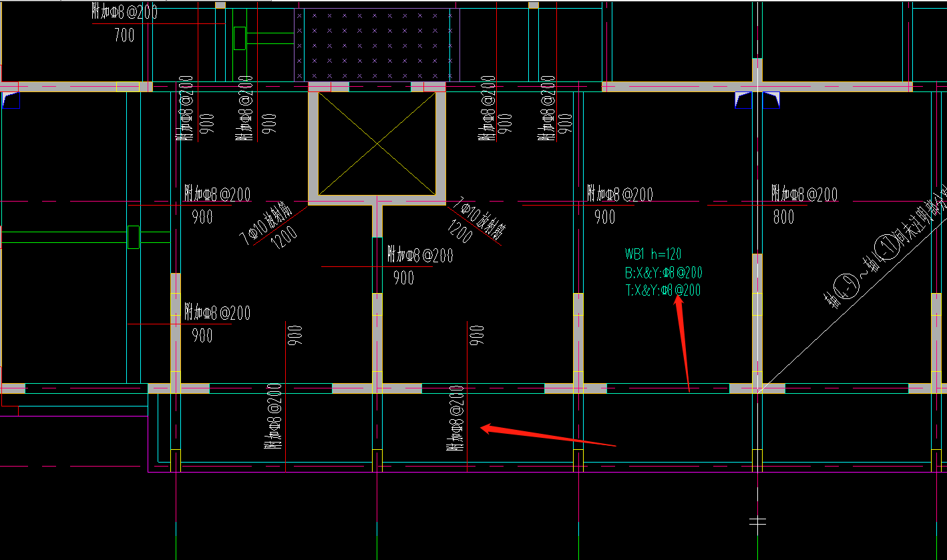Pick the green rectangle symbol beside the hatched region
Image resolution: width=947 pixels, height=560 pixels.
[x=239, y=38]
